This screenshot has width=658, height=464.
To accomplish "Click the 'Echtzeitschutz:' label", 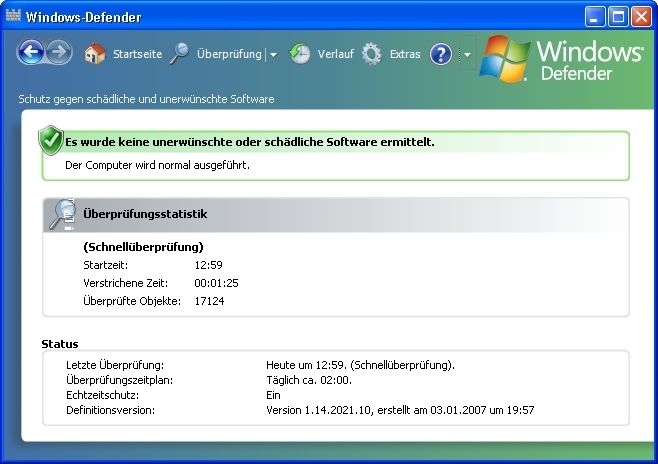I will tap(102, 395).
